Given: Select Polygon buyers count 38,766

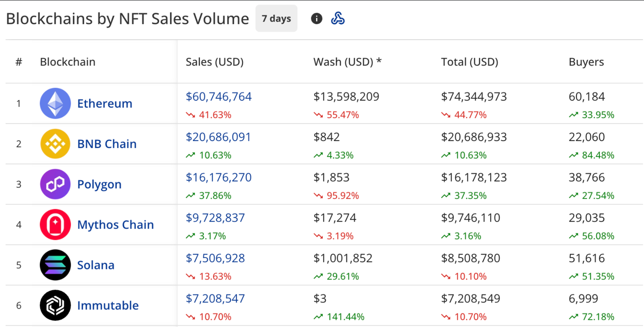Looking at the screenshot, I should pos(587,177).
